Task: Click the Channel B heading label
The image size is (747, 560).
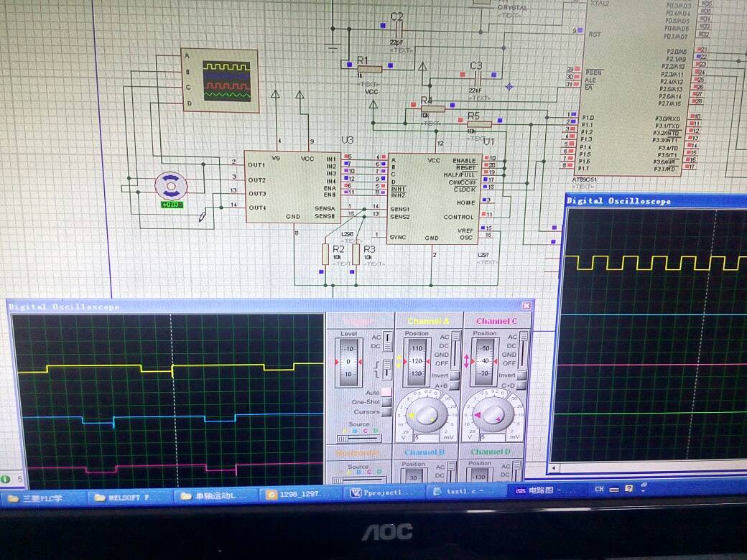Action: (x=424, y=452)
